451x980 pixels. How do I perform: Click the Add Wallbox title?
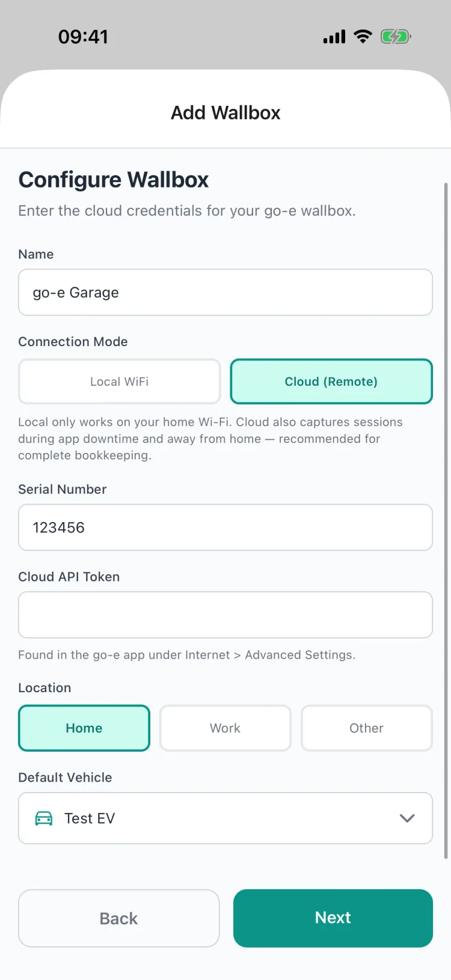(x=226, y=113)
